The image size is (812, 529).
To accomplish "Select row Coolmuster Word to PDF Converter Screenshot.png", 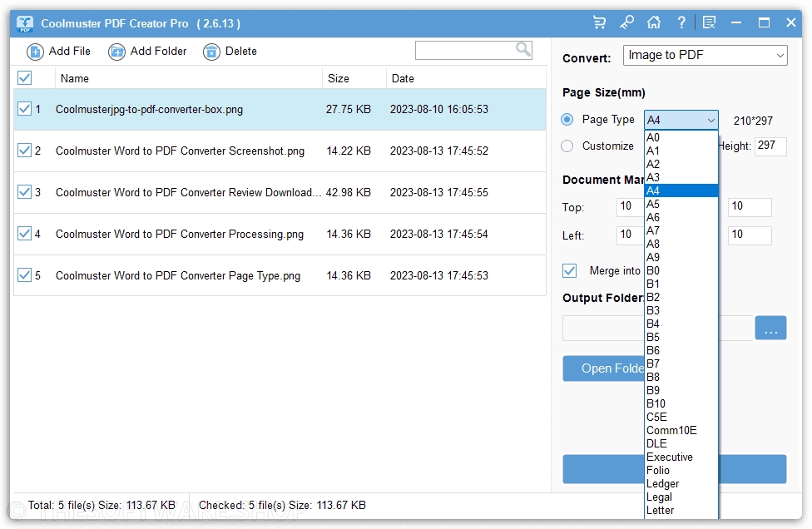I will coord(280,151).
